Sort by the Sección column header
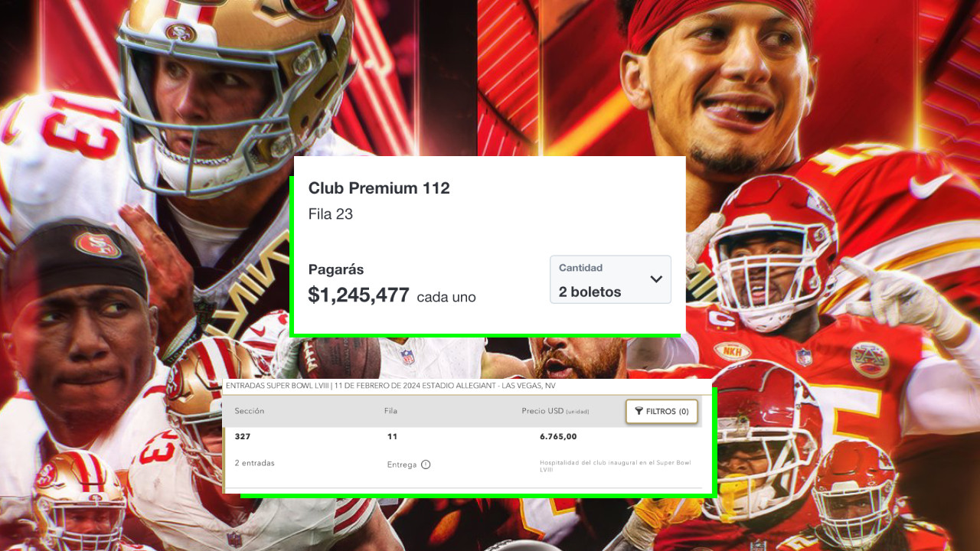 pyautogui.click(x=250, y=411)
